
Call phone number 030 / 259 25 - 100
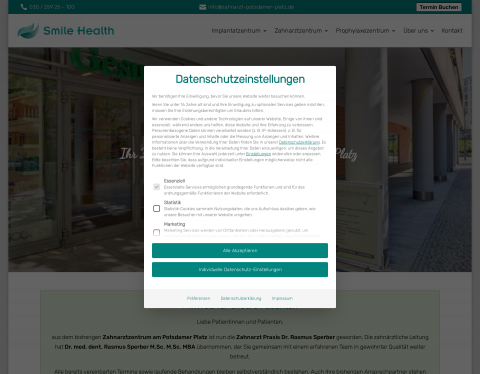pyautogui.click(x=52, y=7)
